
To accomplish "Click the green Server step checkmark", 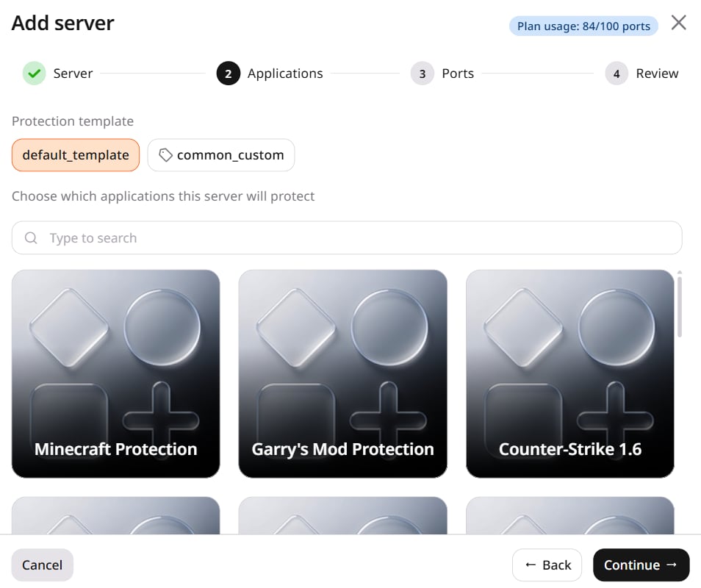I will pos(35,73).
